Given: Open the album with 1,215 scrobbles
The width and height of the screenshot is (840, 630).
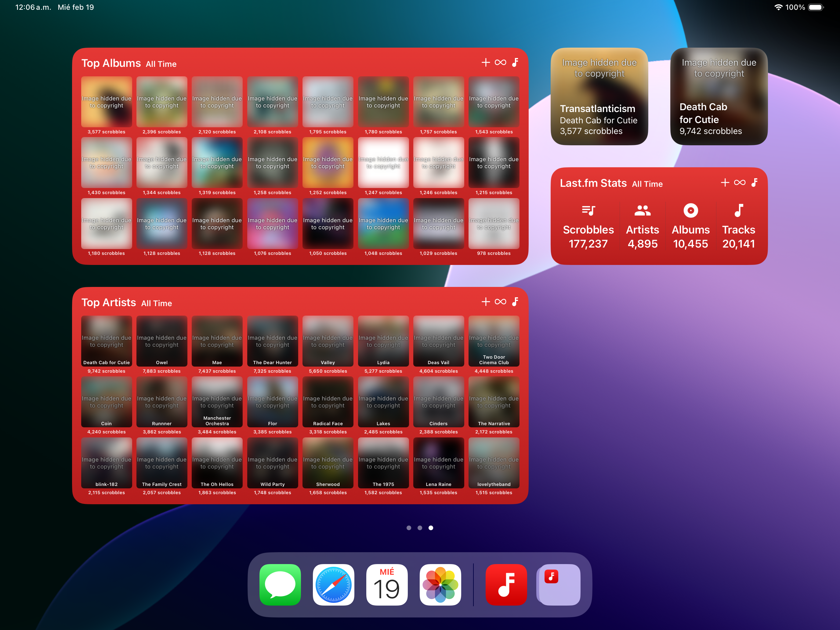Looking at the screenshot, I should (494, 162).
